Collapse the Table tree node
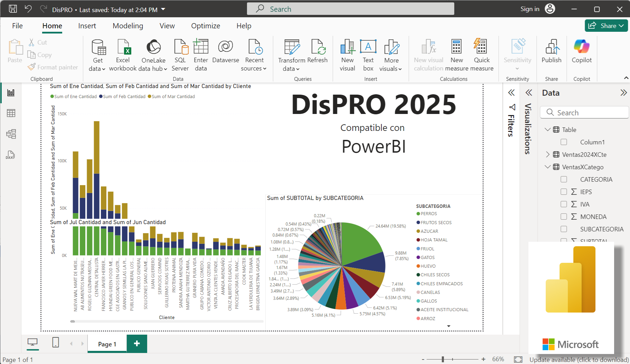This screenshot has width=630, height=364. pos(547,130)
